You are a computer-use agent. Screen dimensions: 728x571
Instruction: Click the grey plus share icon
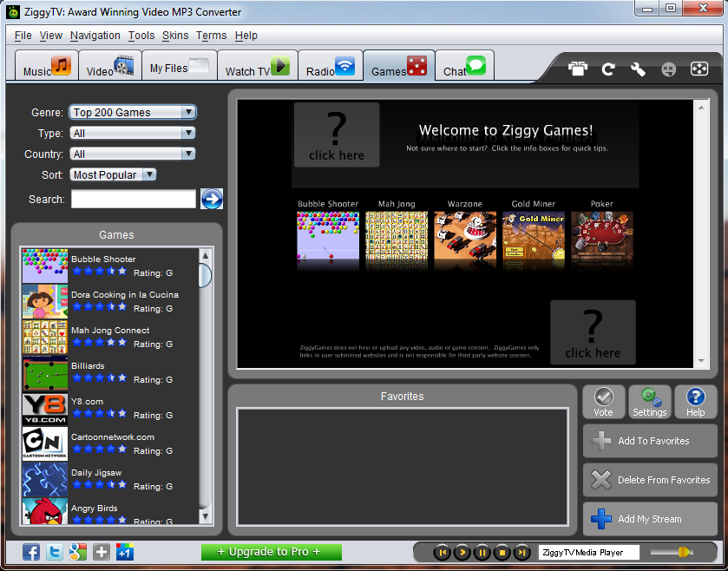[102, 552]
